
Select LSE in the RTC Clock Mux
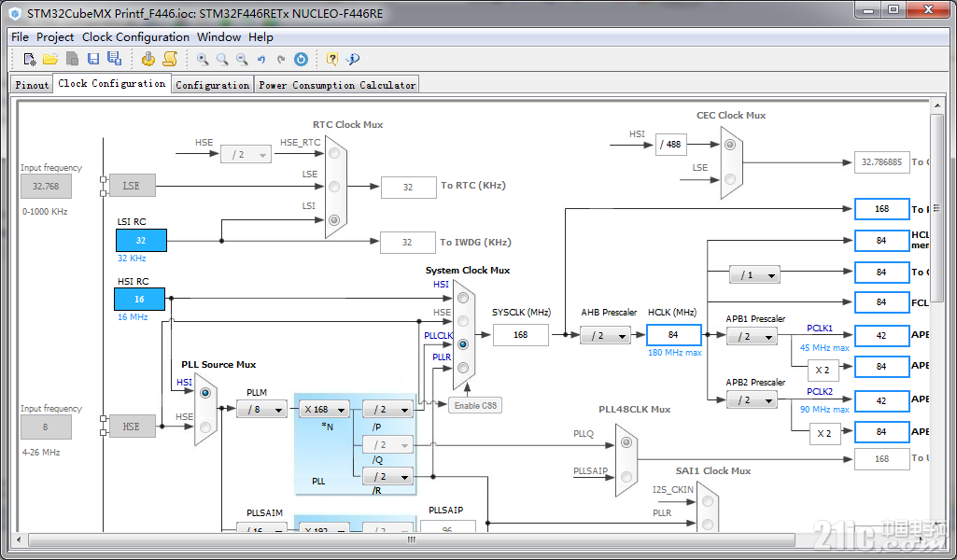pyautogui.click(x=334, y=186)
